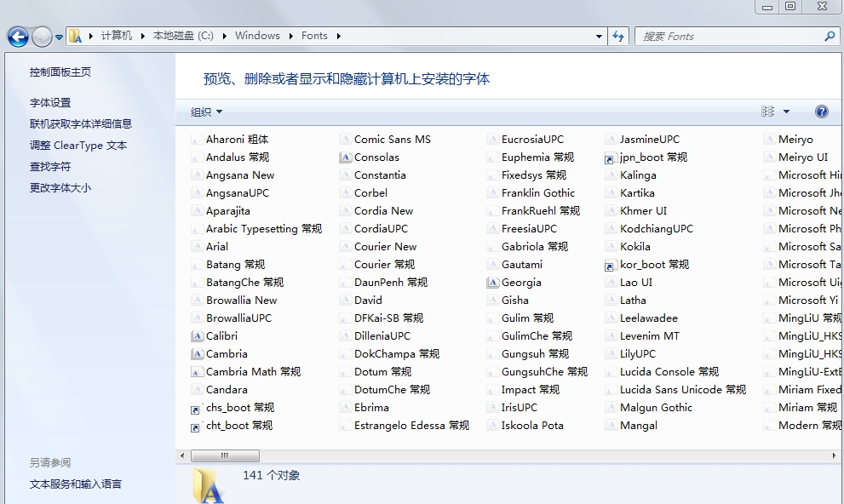The height and width of the screenshot is (504, 844).
Task: Click the magnifier search icon
Action: [830, 36]
